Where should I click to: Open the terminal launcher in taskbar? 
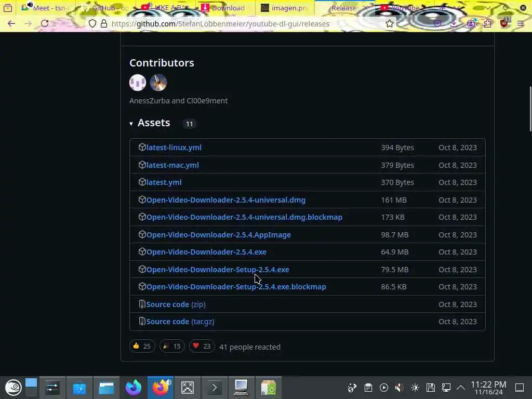(215, 388)
